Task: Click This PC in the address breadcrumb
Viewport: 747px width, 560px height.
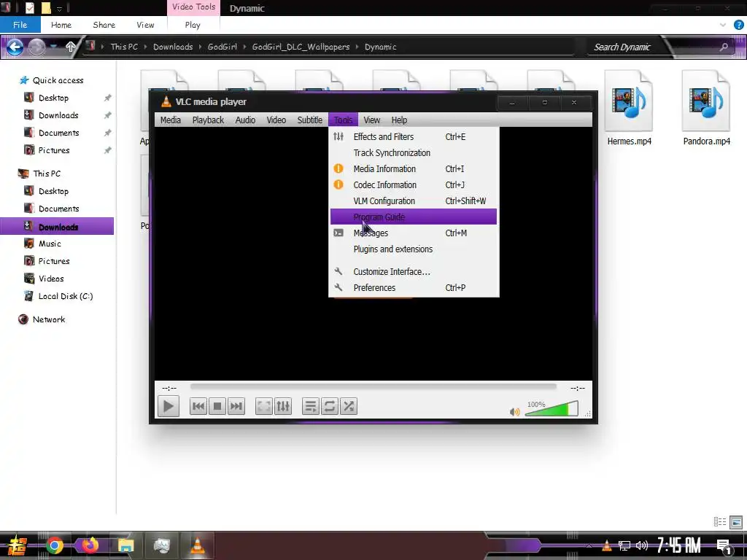Action: [x=124, y=47]
